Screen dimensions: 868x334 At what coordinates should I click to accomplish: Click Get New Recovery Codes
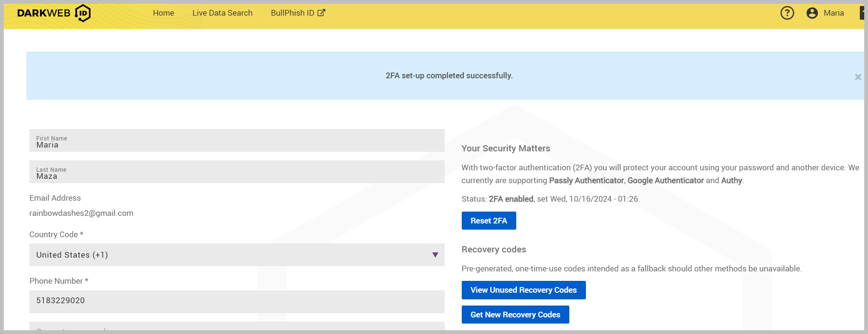515,315
